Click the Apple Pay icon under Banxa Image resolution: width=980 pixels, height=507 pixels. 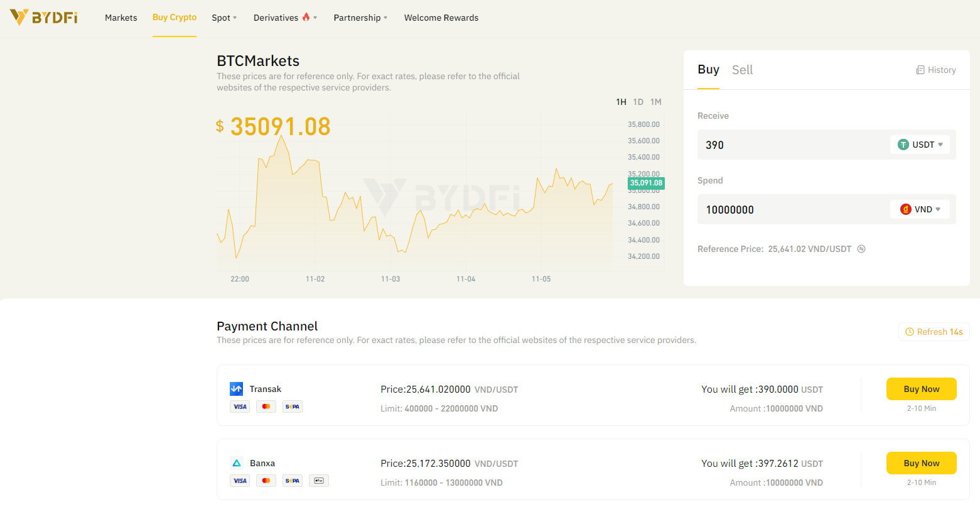[x=319, y=481]
